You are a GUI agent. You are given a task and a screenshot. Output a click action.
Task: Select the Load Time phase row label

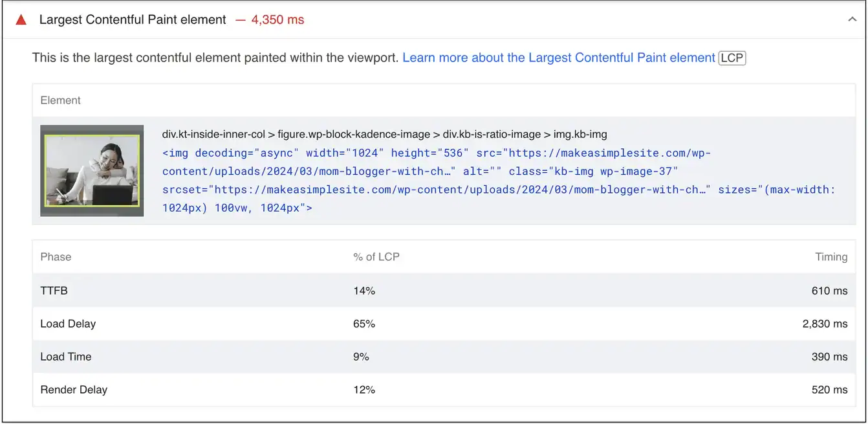click(x=66, y=357)
